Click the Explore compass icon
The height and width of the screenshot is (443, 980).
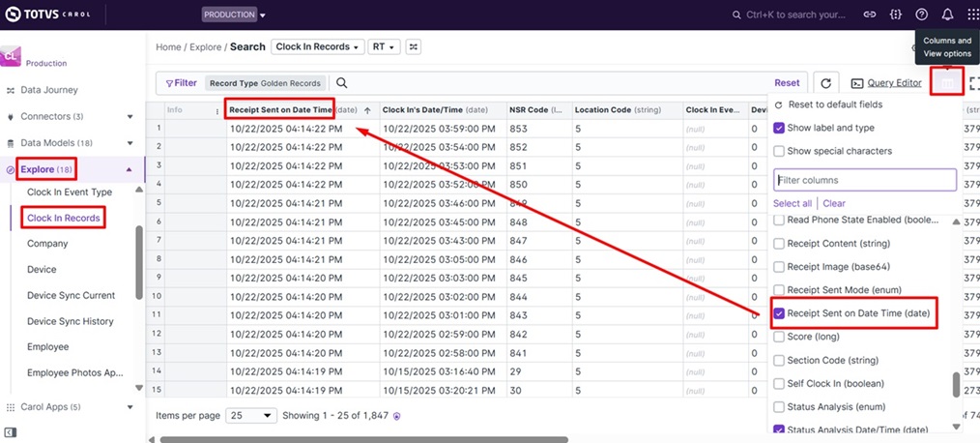pos(10,169)
